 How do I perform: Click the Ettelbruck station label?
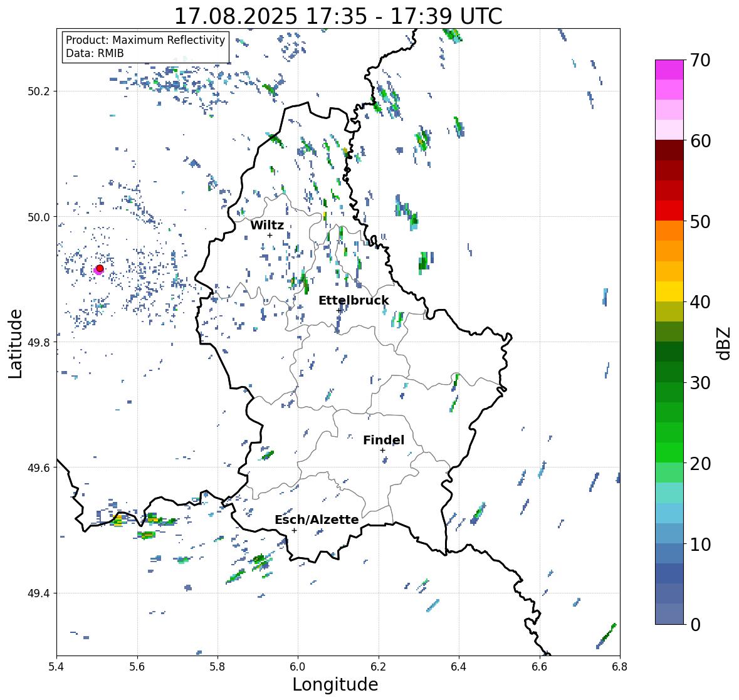click(354, 300)
